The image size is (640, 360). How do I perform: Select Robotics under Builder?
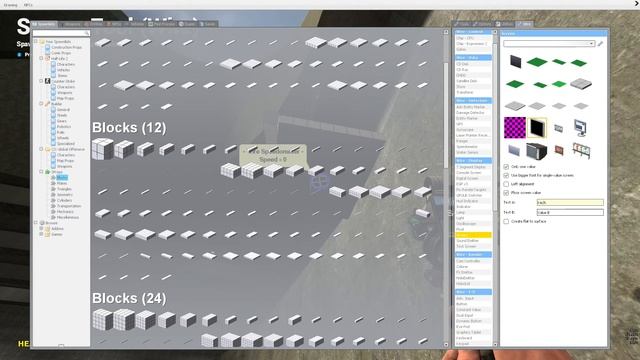[64, 127]
